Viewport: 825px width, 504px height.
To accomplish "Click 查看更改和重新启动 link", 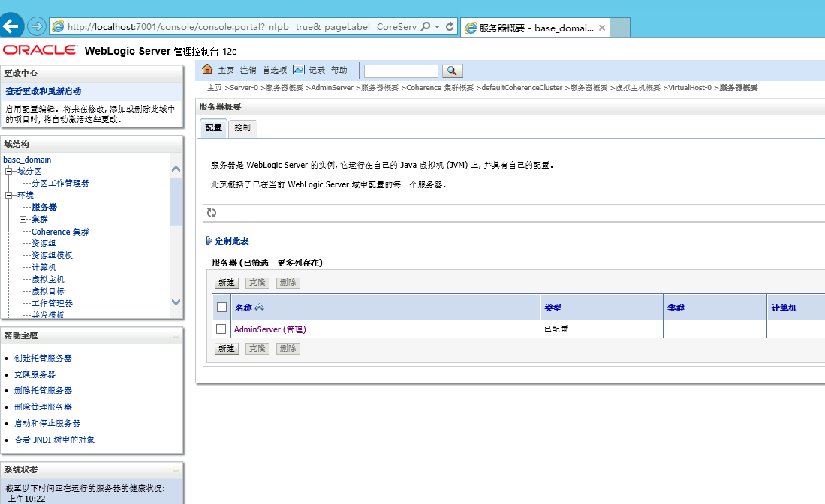I will pyautogui.click(x=43, y=91).
